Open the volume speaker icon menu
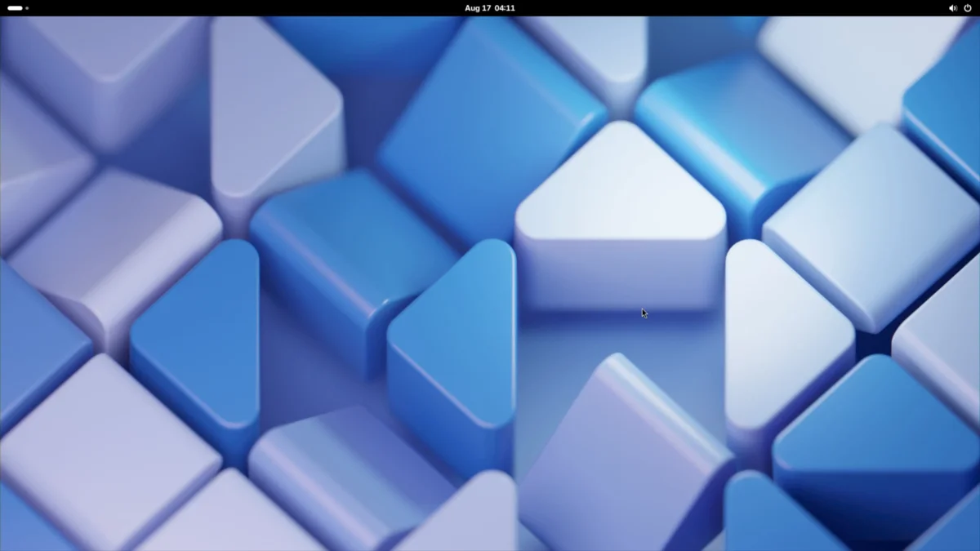 click(952, 8)
